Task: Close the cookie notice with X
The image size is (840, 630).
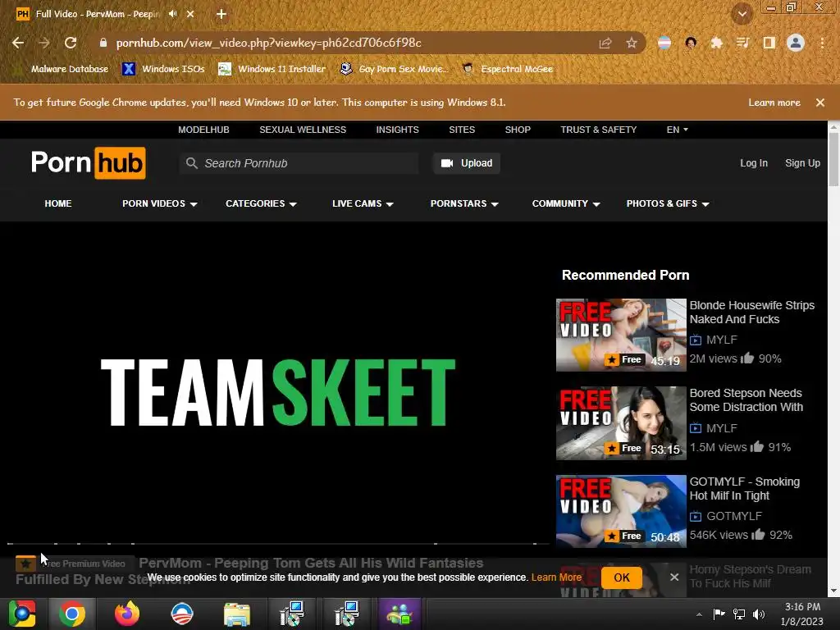Action: point(674,577)
